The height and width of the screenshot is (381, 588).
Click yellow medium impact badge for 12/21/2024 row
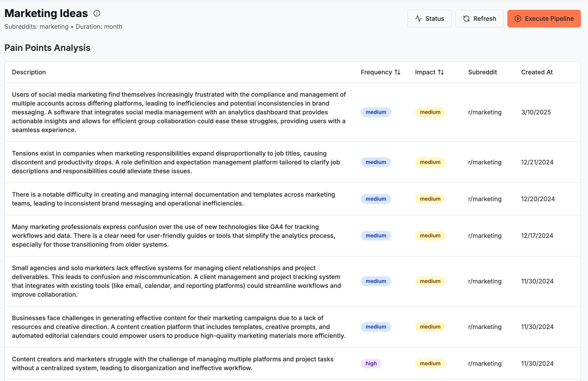tap(430, 162)
